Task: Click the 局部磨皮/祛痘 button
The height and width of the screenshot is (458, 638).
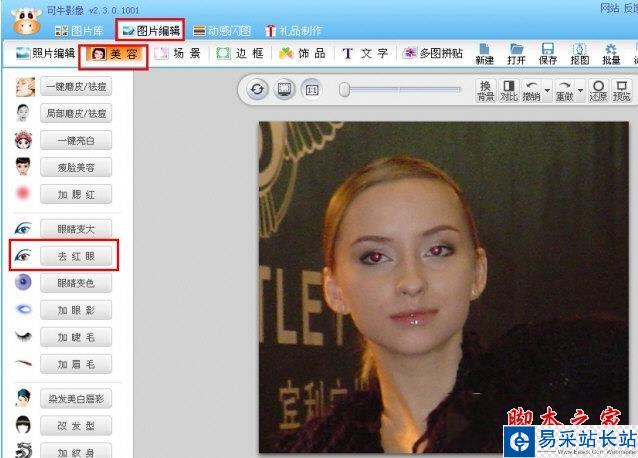Action: 76,113
